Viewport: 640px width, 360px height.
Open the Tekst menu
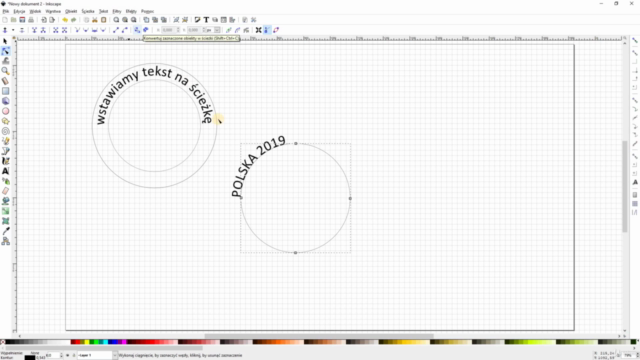[x=103, y=11]
